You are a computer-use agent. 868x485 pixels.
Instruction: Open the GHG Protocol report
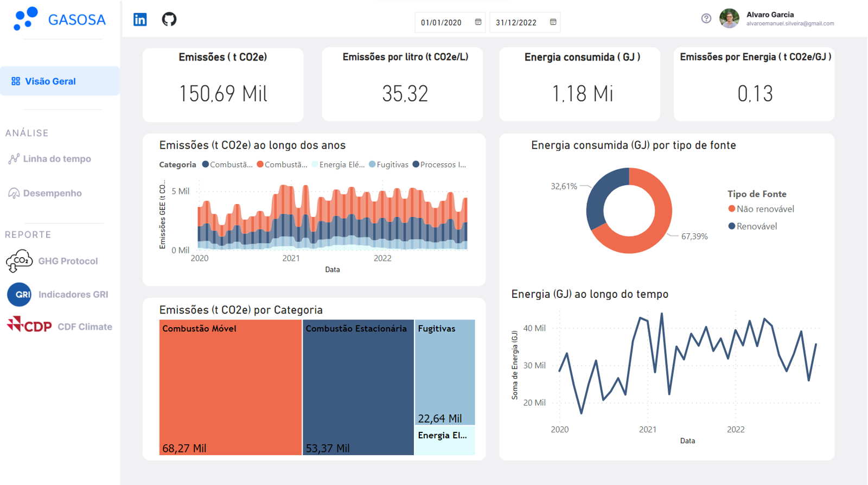coord(68,261)
